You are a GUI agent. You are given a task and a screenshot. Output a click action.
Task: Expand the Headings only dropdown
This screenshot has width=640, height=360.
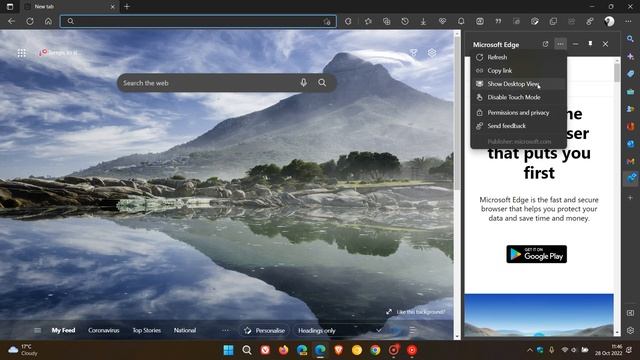click(340, 330)
